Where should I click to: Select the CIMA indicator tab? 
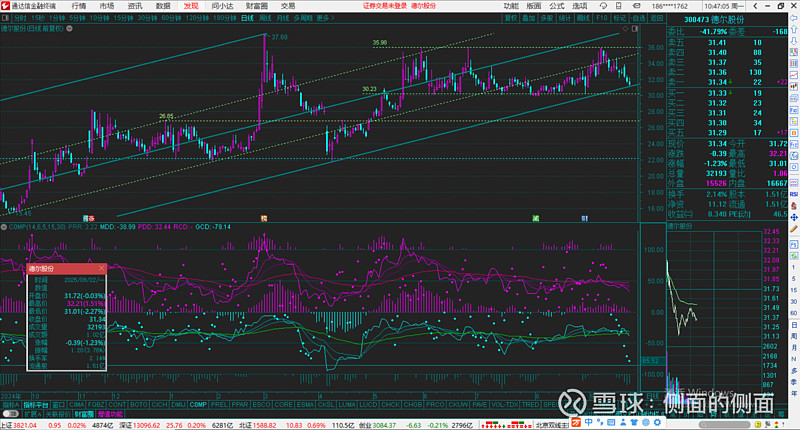(77, 404)
